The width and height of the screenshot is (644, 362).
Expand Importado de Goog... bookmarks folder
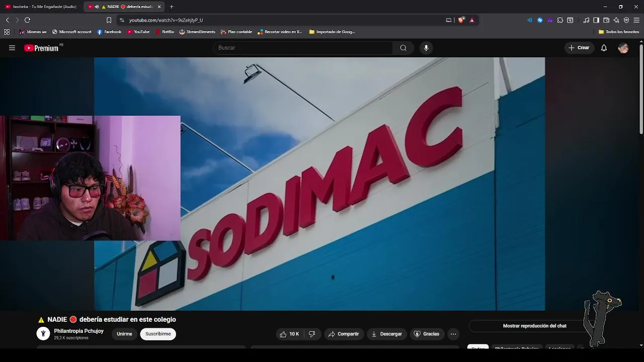(x=332, y=32)
